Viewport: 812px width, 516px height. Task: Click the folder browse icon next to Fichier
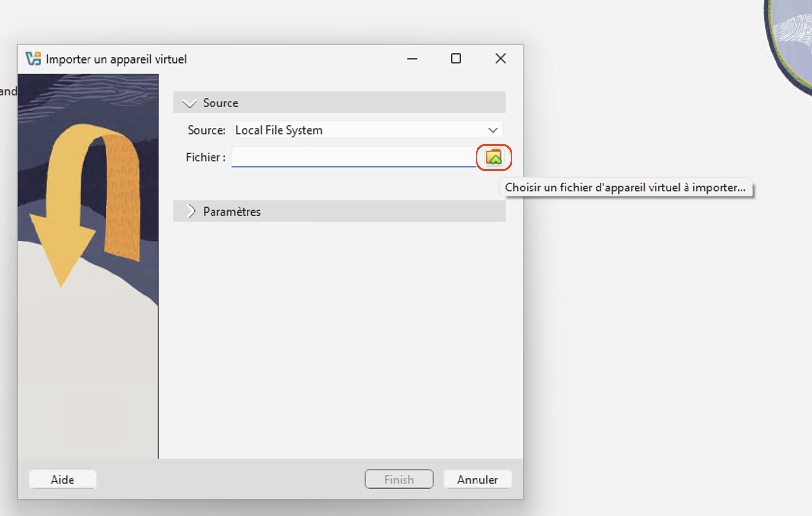coord(494,157)
